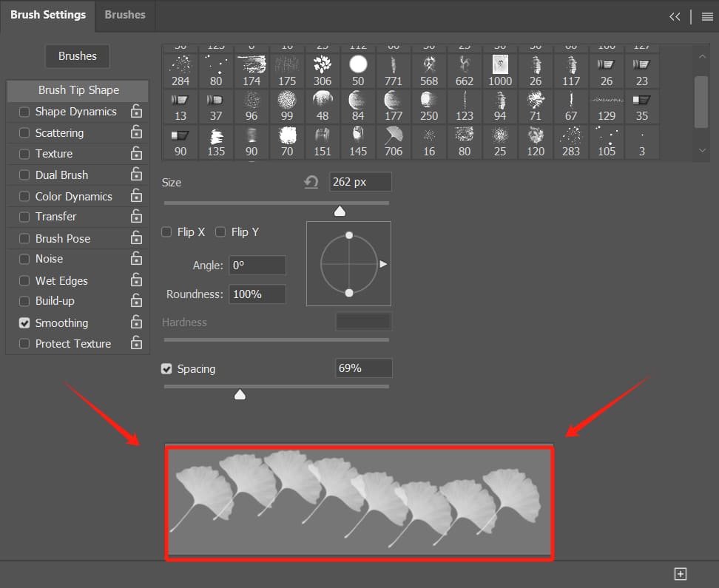
Task: Click the lock icon beside Scattering
Action: coord(136,132)
